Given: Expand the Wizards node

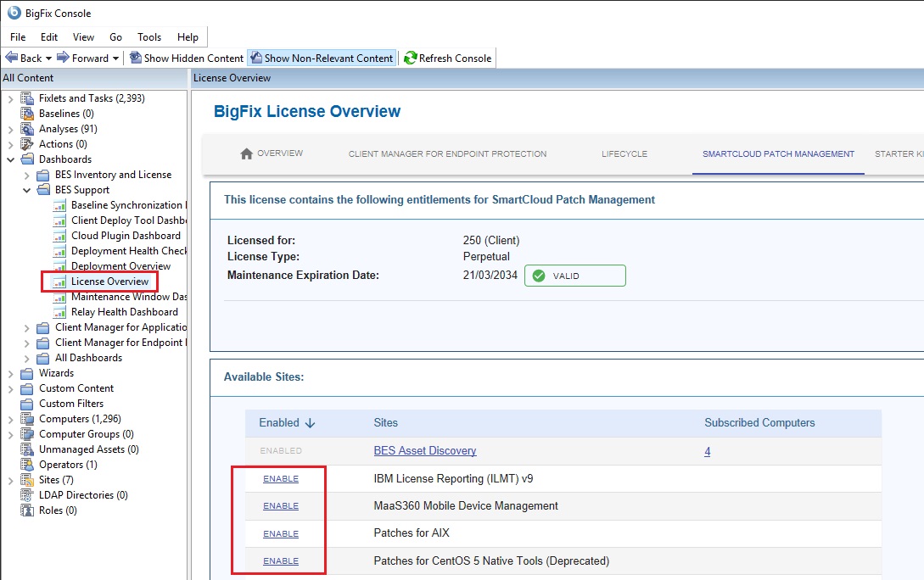Looking at the screenshot, I should point(11,373).
